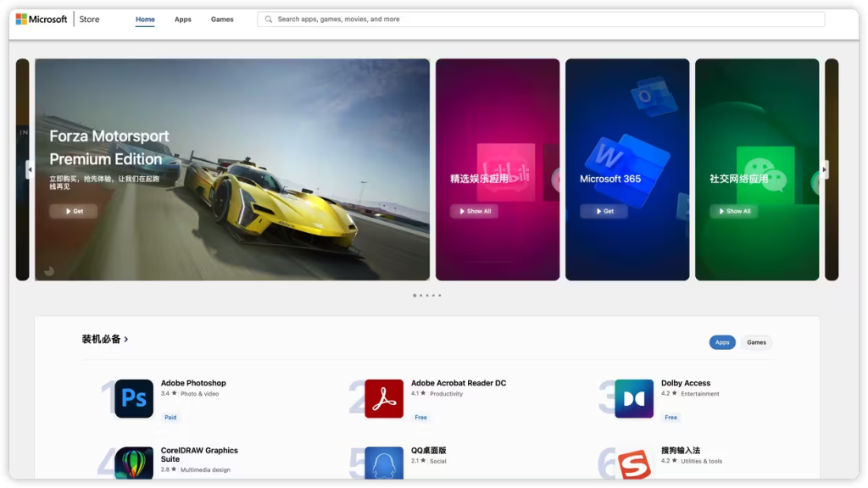Select the first carousel page dot
The height and width of the screenshot is (488, 868).
415,296
